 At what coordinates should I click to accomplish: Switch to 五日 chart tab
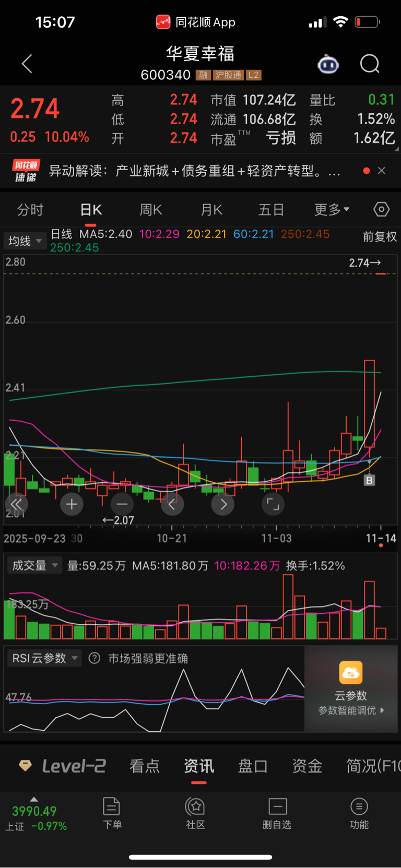coord(272,210)
